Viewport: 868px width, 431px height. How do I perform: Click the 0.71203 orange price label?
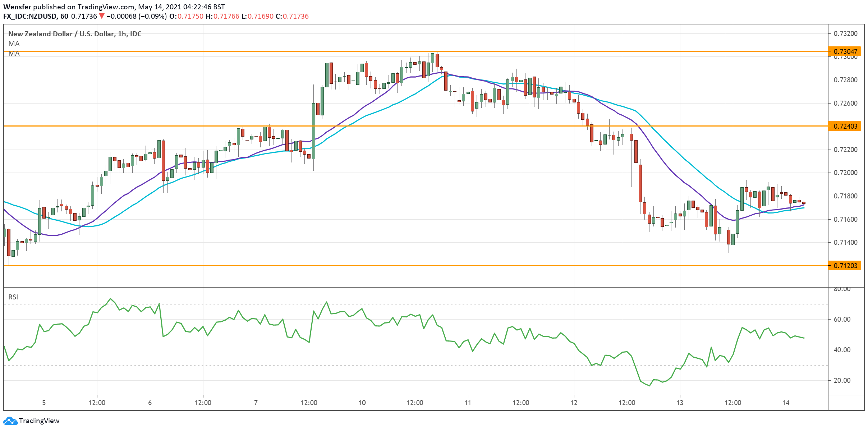(x=845, y=266)
